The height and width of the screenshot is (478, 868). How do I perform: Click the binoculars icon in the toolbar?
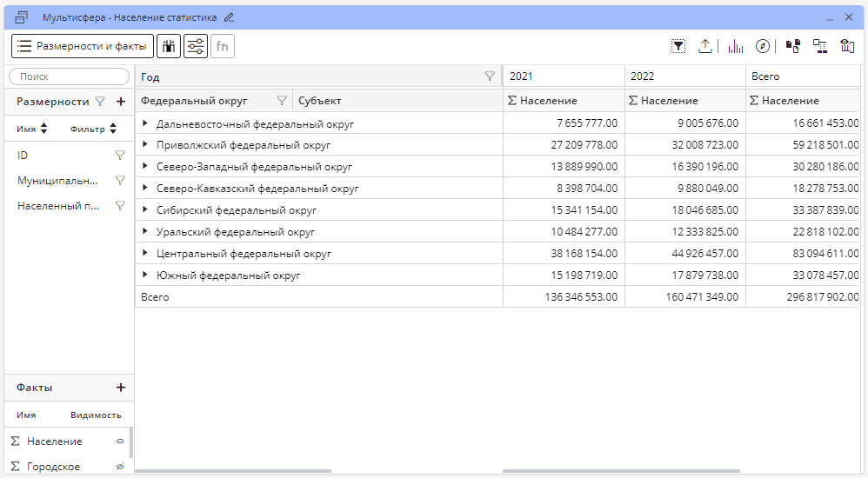coord(169,46)
